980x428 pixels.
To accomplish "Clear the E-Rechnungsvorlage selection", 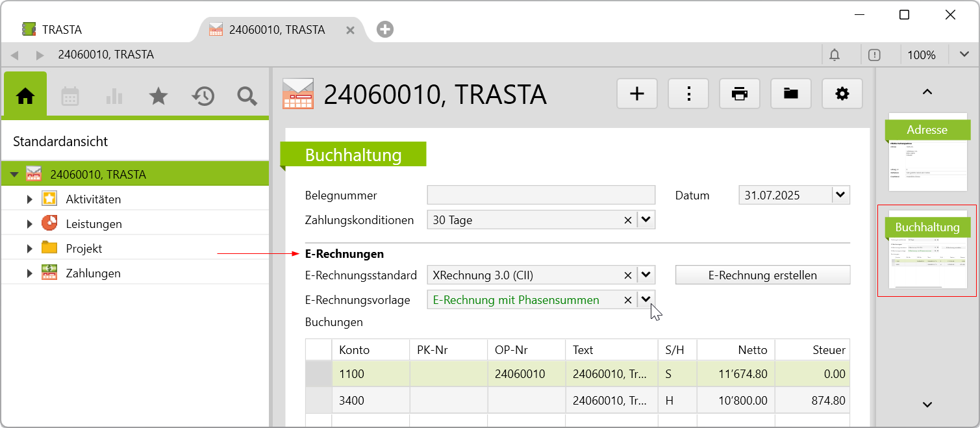I will (628, 299).
